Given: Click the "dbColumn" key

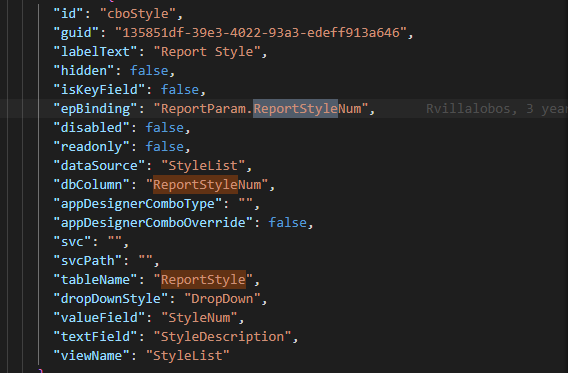Looking at the screenshot, I should tap(91, 185).
